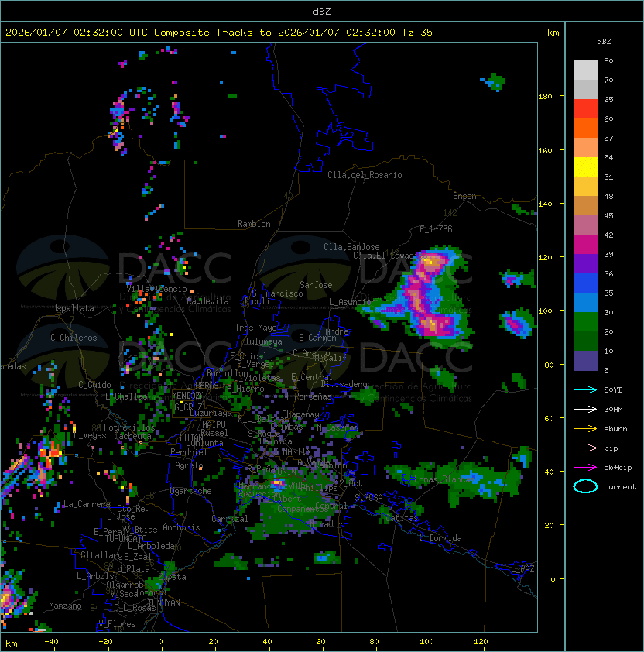Image resolution: width=644 pixels, height=652 pixels.
Task: Click the Ugarteche map label
Action: click(x=191, y=491)
